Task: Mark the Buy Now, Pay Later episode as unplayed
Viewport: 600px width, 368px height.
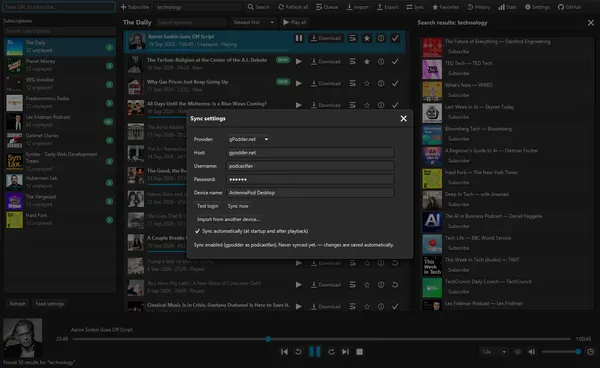Action: 395,285
